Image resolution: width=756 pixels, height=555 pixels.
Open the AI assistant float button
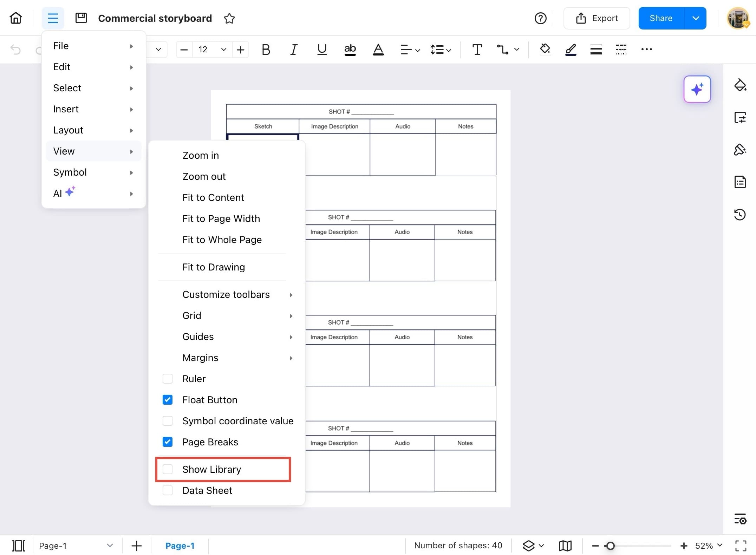pyautogui.click(x=697, y=89)
